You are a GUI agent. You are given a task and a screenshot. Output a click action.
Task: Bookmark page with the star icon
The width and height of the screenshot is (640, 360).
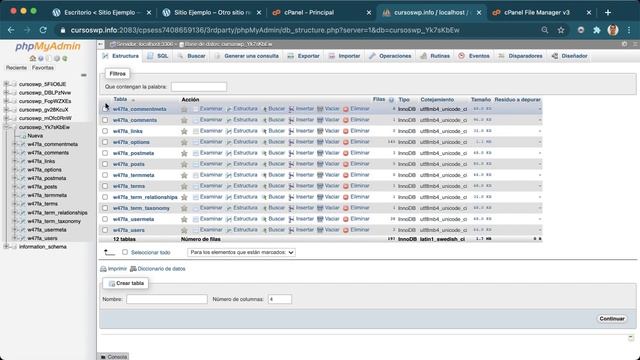coord(561,30)
